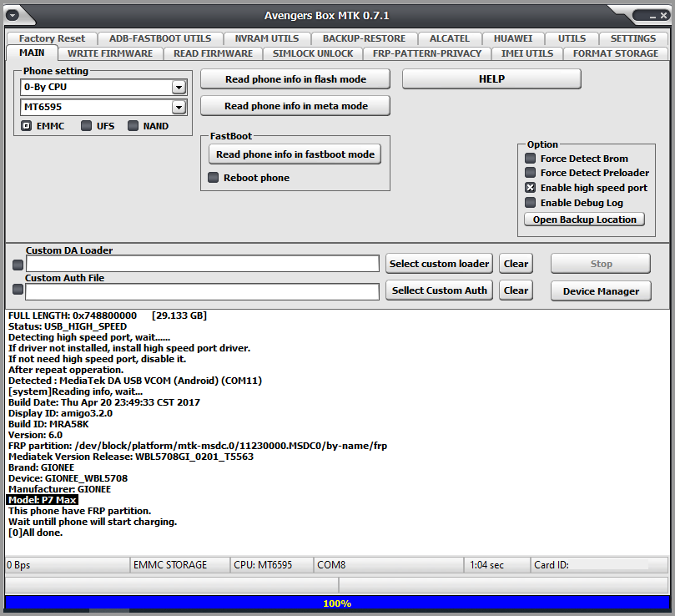Focus the Custom DA Loader path field

point(202,264)
